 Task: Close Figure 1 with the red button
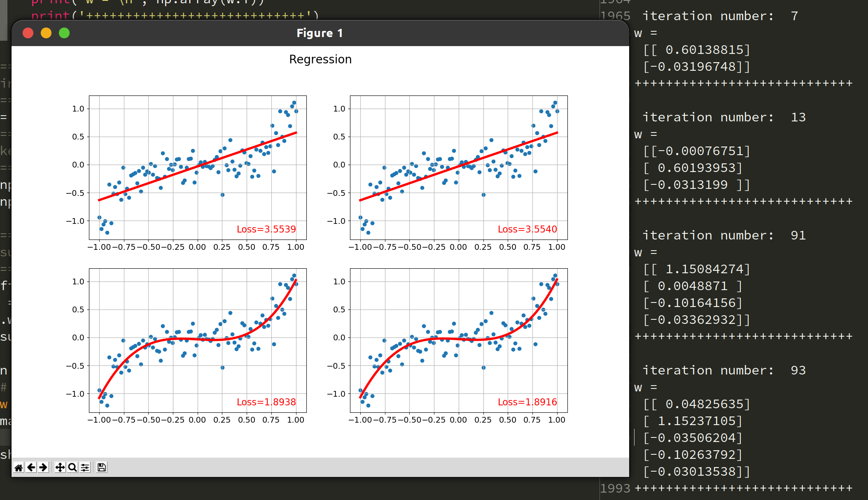tap(28, 33)
